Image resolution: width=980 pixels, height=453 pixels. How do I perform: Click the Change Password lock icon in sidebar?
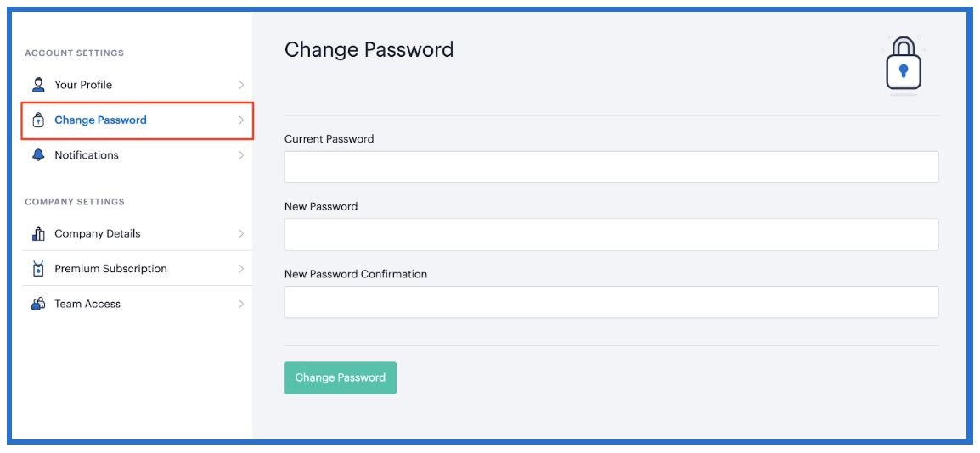tap(39, 120)
